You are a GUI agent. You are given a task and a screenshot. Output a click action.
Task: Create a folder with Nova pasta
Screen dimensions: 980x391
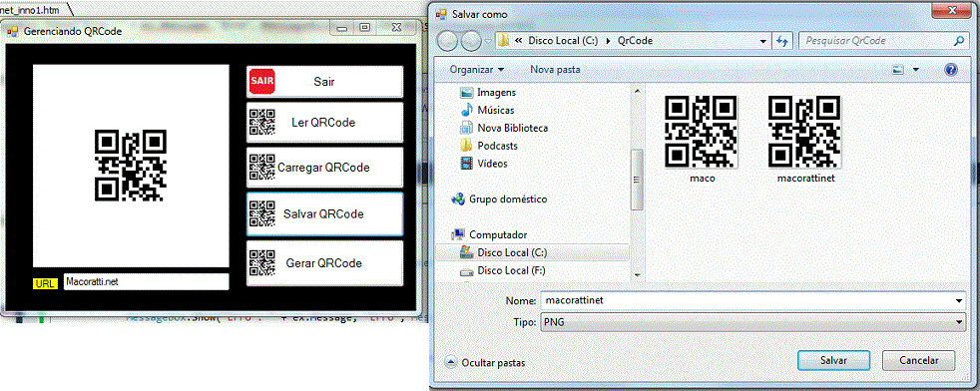click(555, 70)
